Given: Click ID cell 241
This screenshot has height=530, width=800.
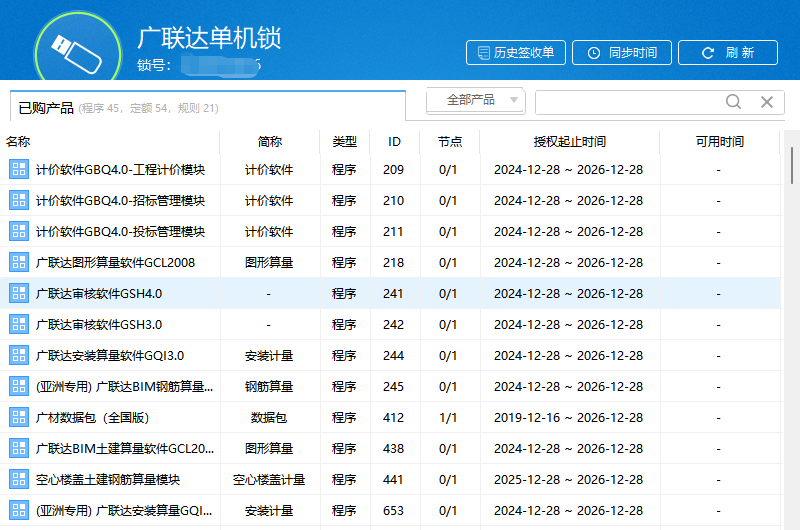Looking at the screenshot, I should (x=393, y=293).
